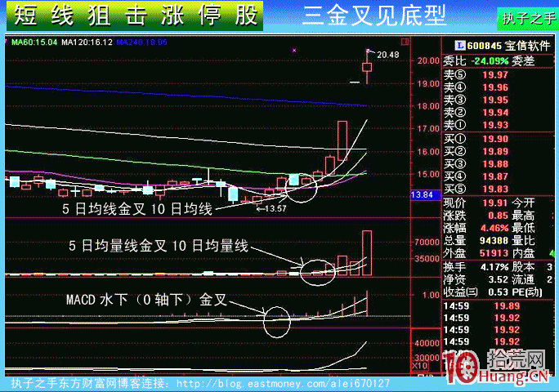Image resolution: width=559 pixels, height=392 pixels.
Task: Click the 委差 label
Action: point(523,61)
